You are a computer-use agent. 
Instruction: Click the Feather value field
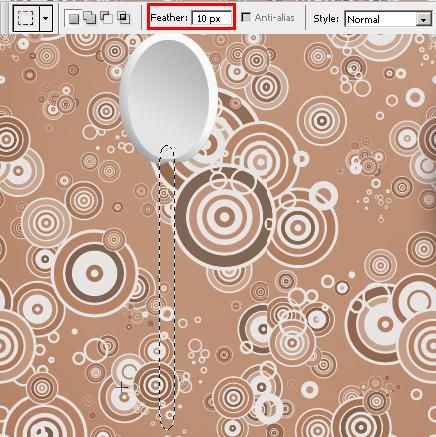coord(212,18)
